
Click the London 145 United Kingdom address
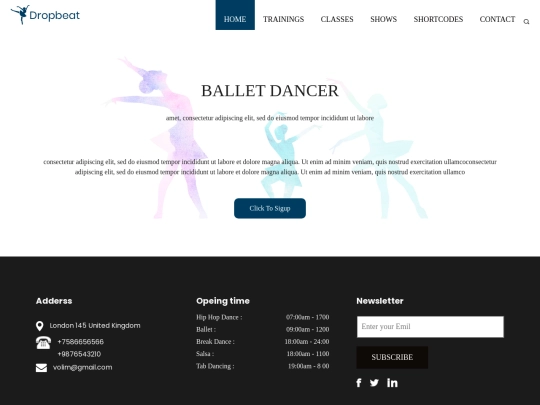click(x=95, y=325)
